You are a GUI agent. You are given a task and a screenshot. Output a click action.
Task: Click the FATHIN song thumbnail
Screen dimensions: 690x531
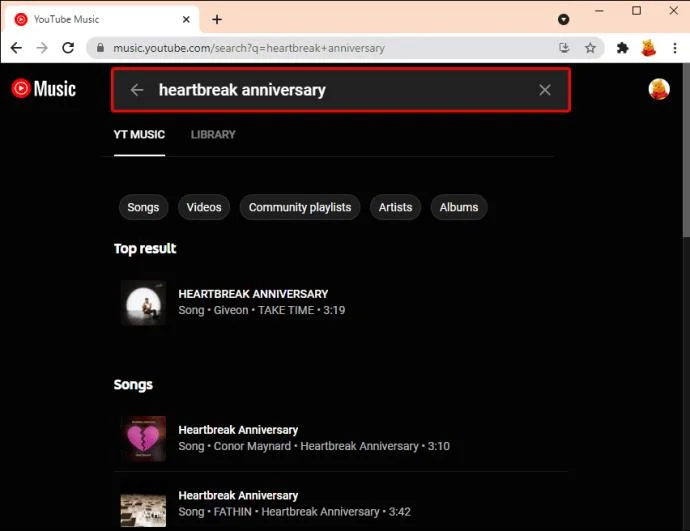143,507
